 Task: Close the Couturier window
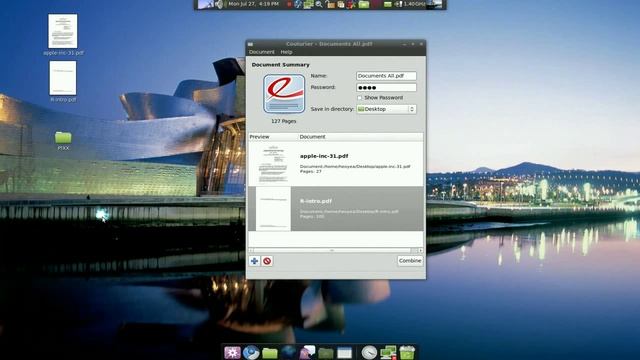(x=421, y=44)
